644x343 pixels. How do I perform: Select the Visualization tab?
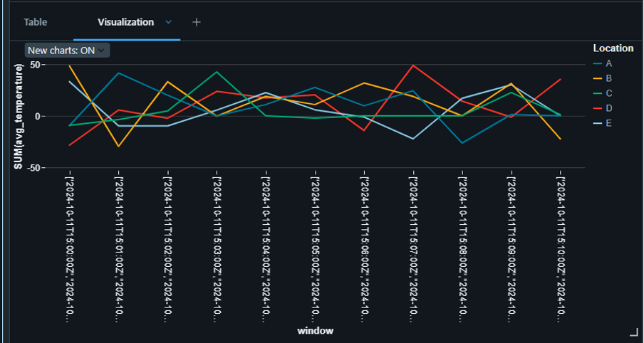(x=125, y=22)
